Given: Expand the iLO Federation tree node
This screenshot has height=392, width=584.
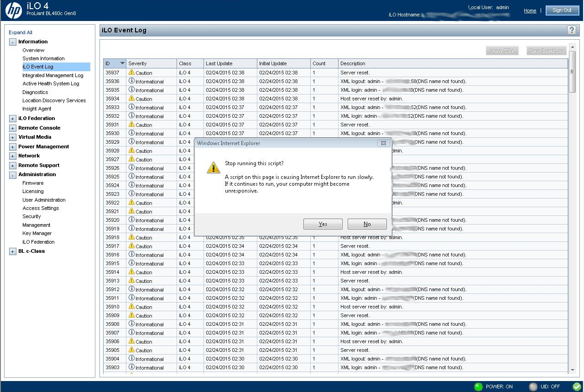Looking at the screenshot, I should [12, 118].
